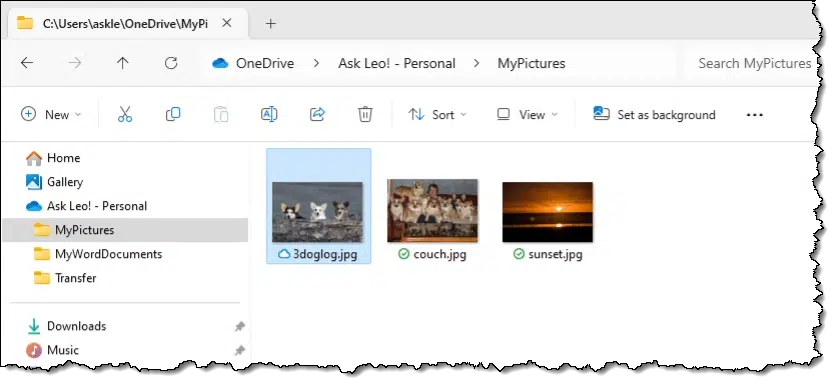Click the Delete trash can icon

(x=365, y=114)
